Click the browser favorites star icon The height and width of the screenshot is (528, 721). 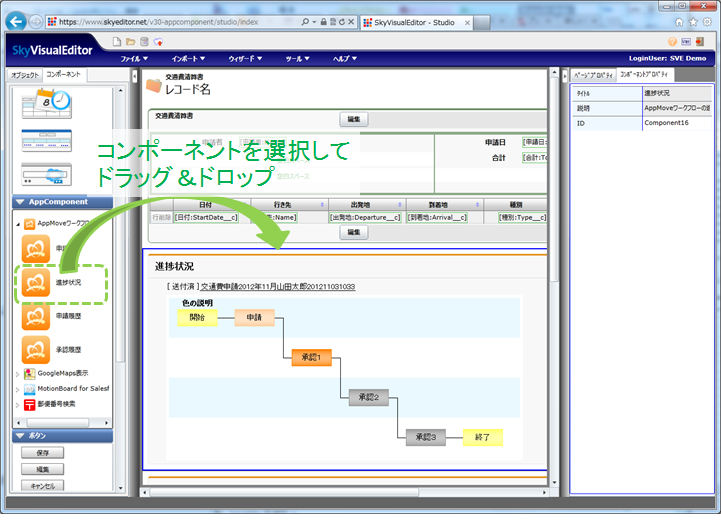point(693,22)
